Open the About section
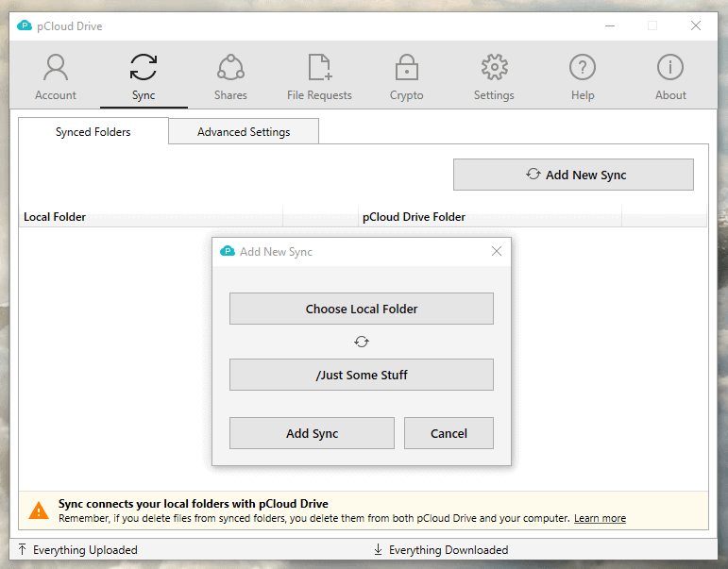728x569 pixels. (670, 76)
